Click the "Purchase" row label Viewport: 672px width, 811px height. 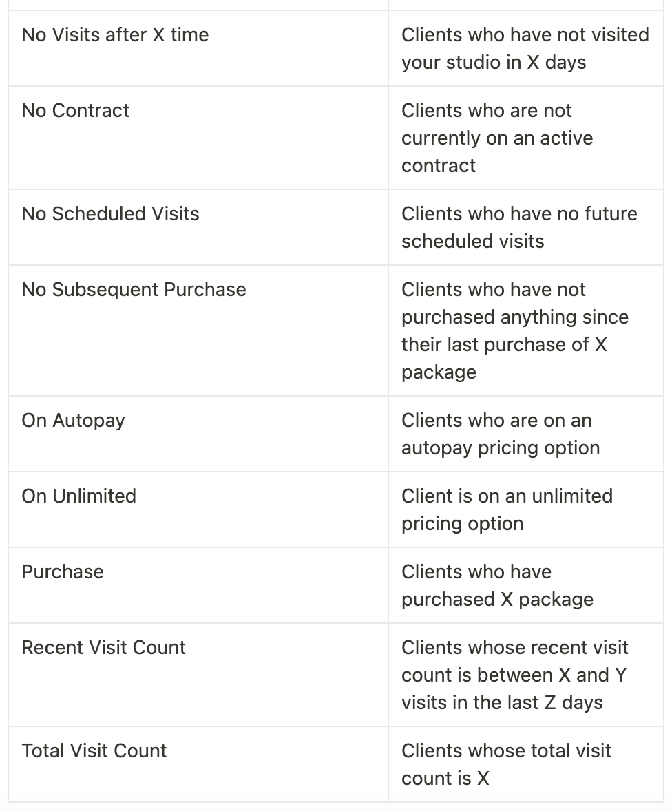coord(62,572)
